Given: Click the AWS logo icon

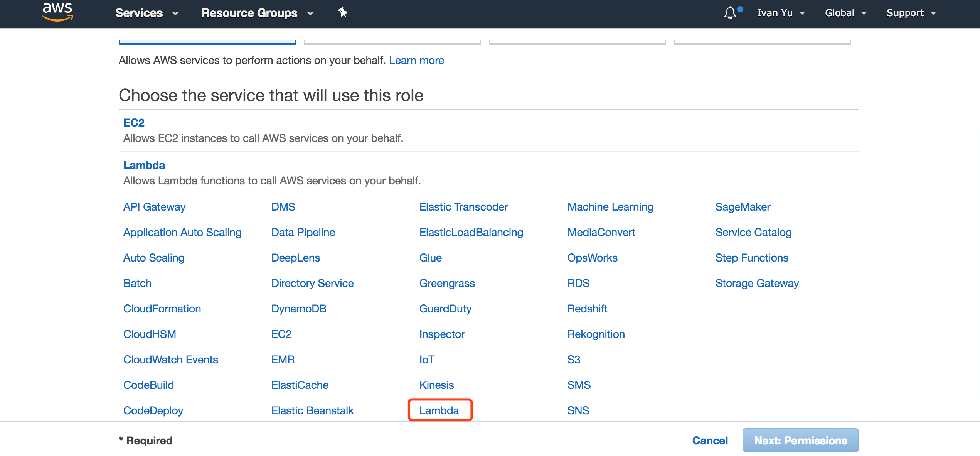Looking at the screenshot, I should [x=57, y=12].
